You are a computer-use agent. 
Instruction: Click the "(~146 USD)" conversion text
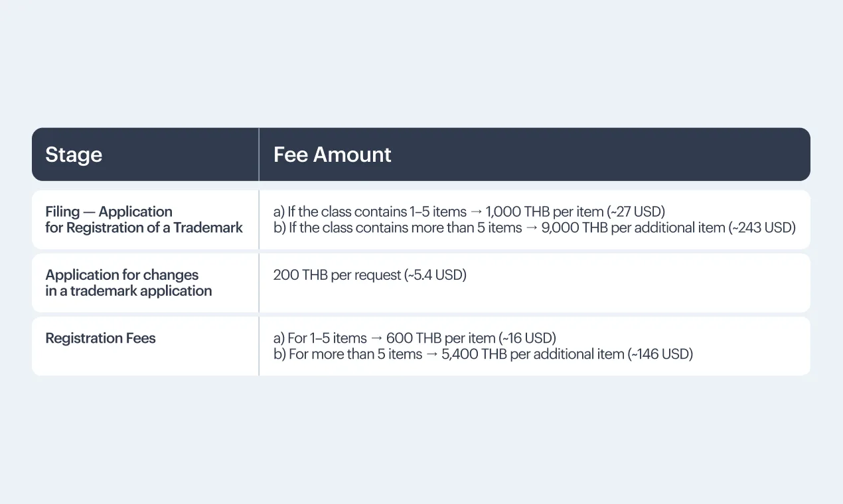pyautogui.click(x=660, y=354)
